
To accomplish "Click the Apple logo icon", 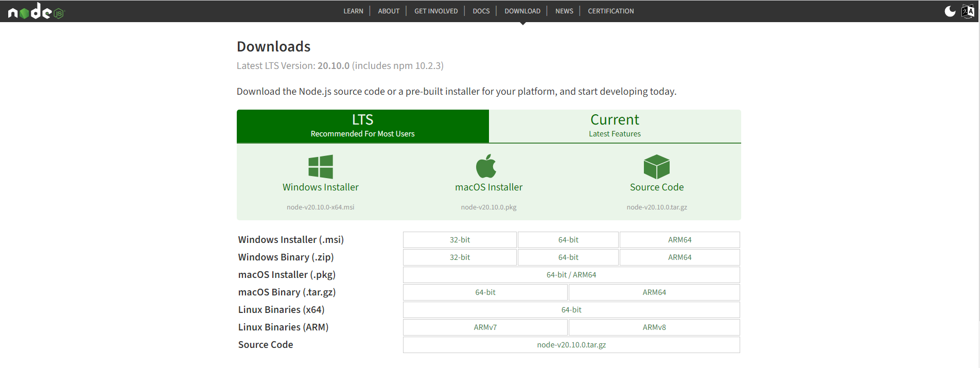I will [486, 166].
